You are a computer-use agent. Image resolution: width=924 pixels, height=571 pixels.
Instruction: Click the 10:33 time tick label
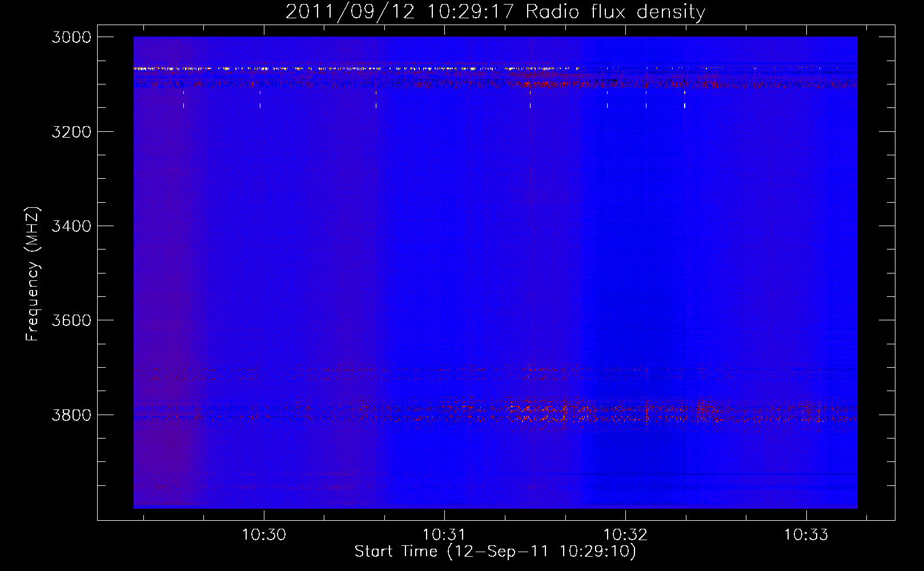tap(806, 535)
